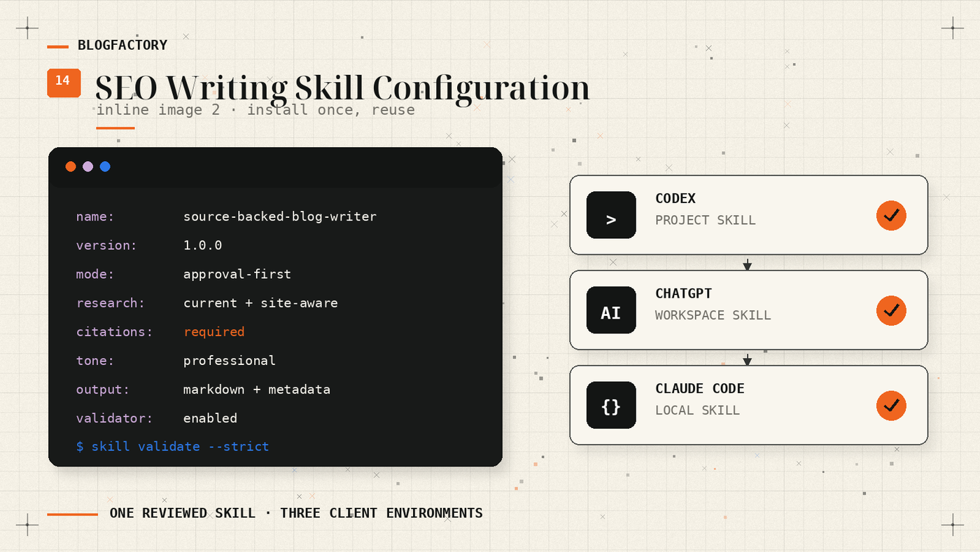Click the 'version:' key in terminal
Image resolution: width=980 pixels, height=552 pixels.
(107, 245)
